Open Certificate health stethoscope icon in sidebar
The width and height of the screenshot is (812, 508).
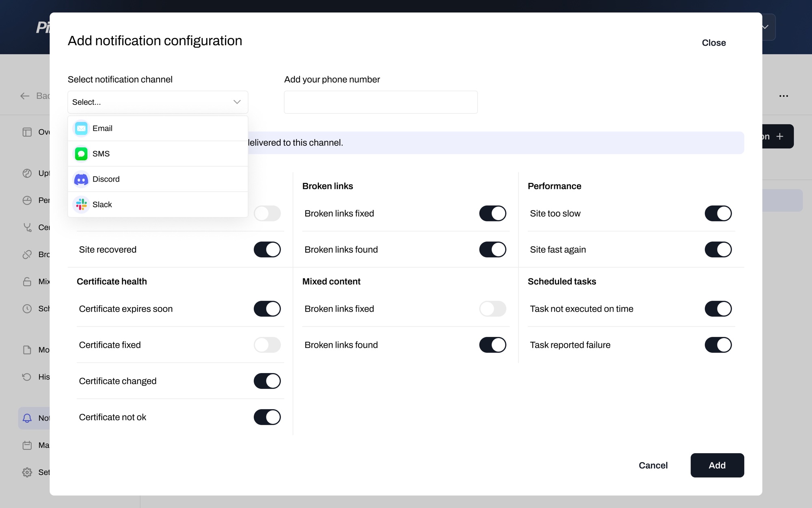coord(27,227)
